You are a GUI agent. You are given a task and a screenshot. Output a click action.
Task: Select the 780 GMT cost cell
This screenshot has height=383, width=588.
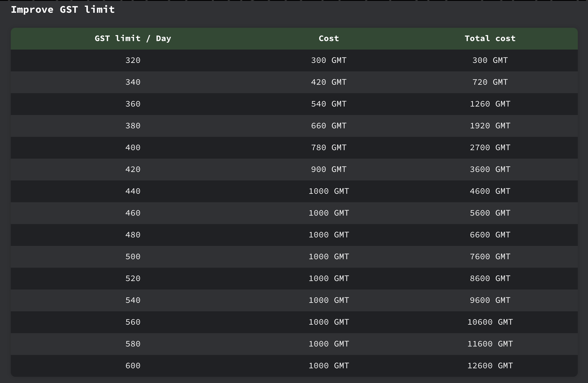(x=329, y=148)
